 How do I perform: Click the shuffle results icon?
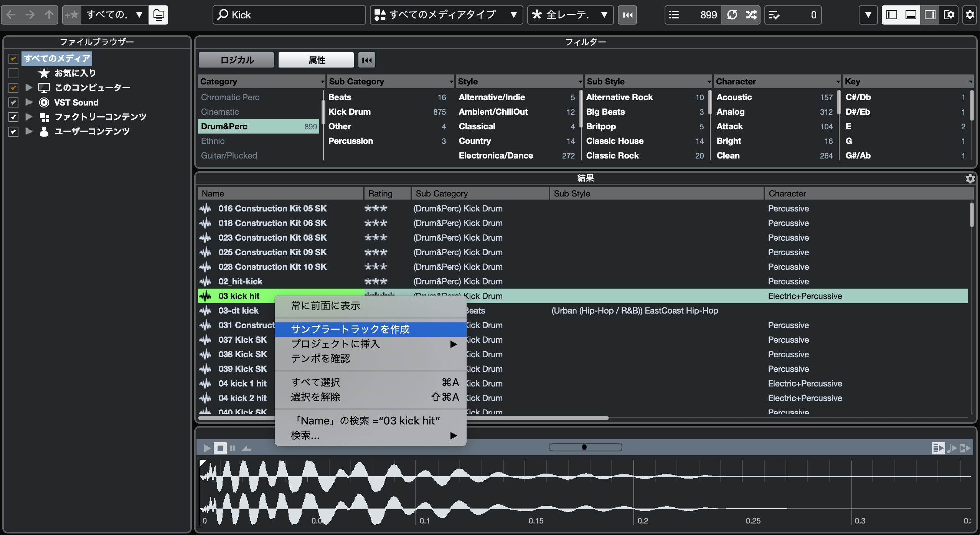[751, 15]
